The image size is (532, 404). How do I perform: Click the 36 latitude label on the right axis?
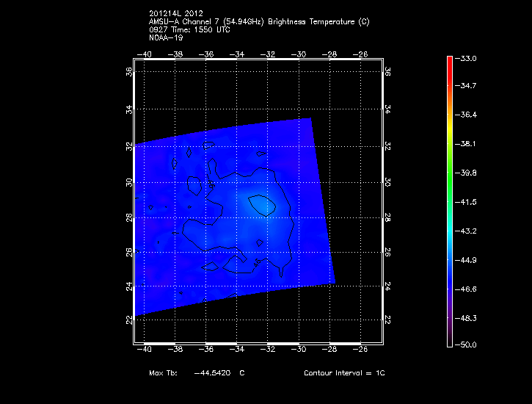click(387, 71)
